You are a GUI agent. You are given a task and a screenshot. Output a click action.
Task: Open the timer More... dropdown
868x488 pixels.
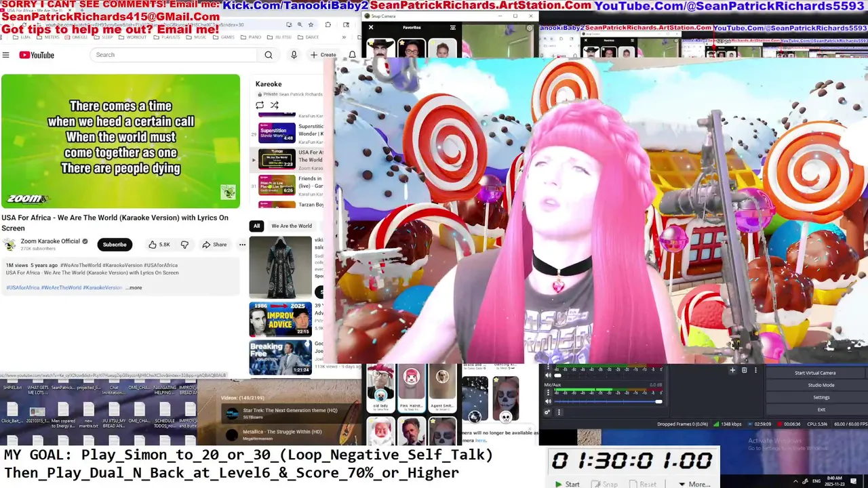point(694,484)
